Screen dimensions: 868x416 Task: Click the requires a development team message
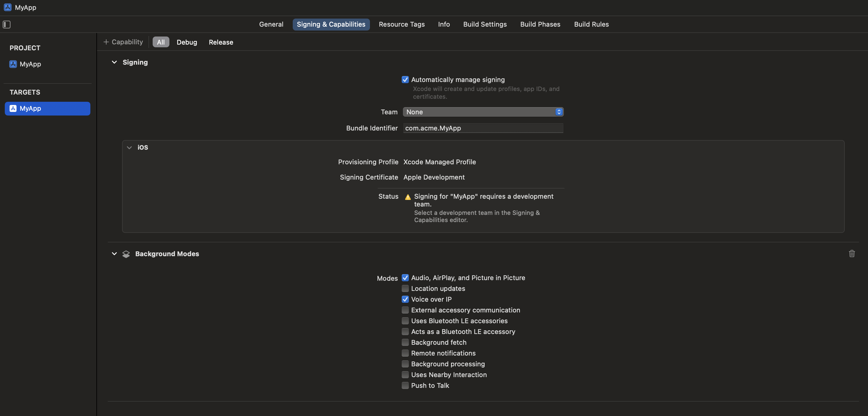click(x=483, y=200)
